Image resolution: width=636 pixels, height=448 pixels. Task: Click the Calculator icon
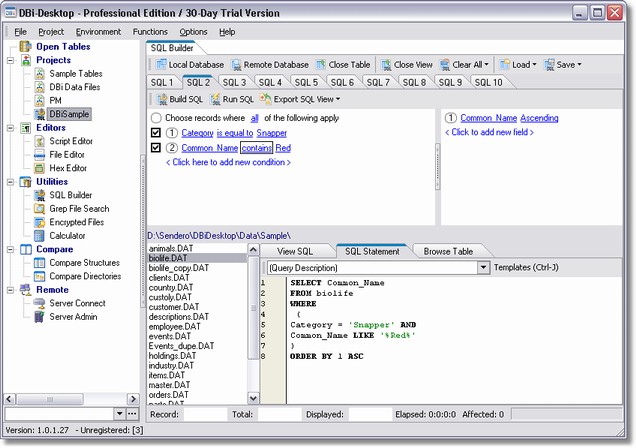[x=39, y=236]
